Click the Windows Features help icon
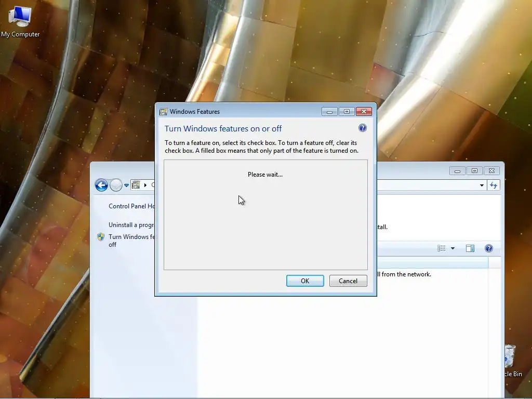The image size is (532, 399). [x=362, y=128]
